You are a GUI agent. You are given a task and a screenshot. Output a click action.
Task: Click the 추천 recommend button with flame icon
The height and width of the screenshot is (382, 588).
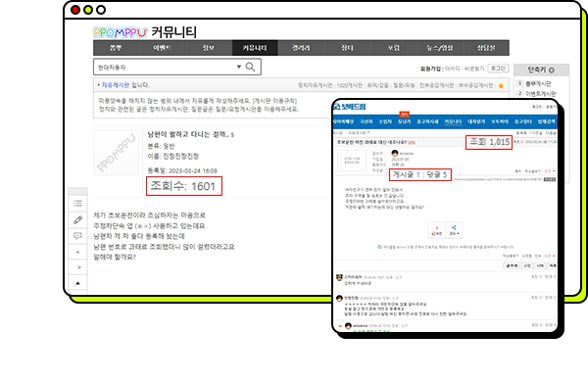coord(436,230)
